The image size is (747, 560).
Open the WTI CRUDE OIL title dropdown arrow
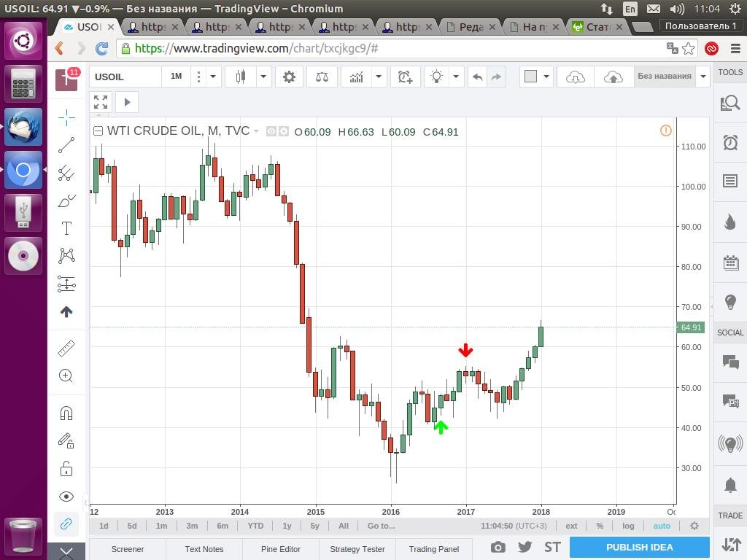pyautogui.click(x=256, y=131)
